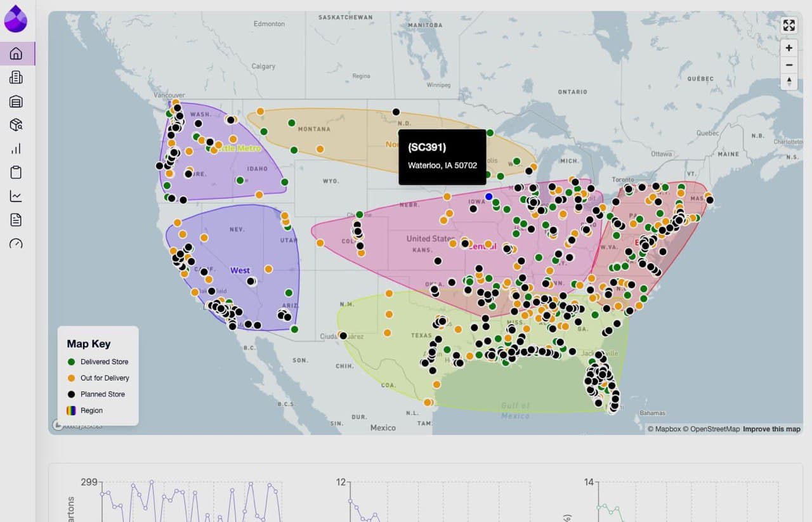The image size is (812, 522).
Task: Click Improve this map link
Action: point(771,429)
